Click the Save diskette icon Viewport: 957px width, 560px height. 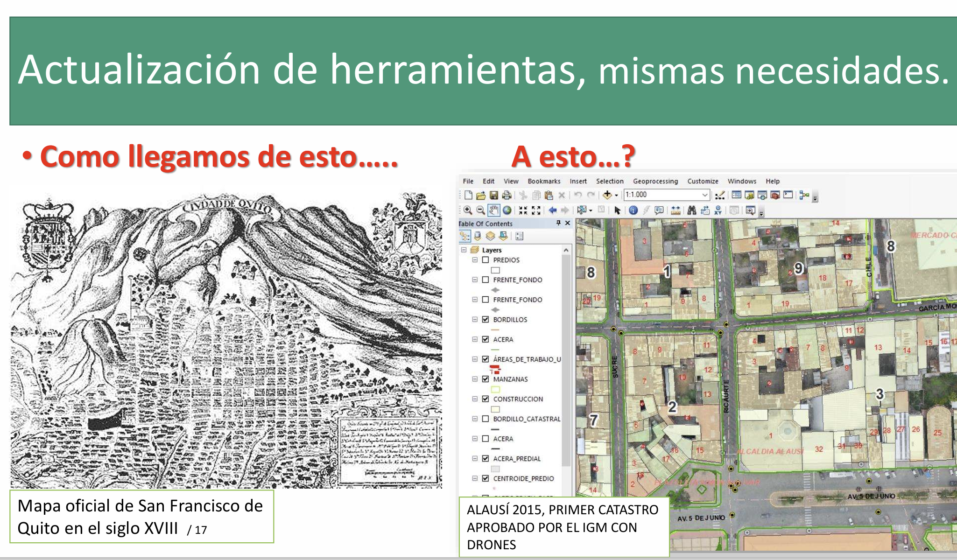494,195
